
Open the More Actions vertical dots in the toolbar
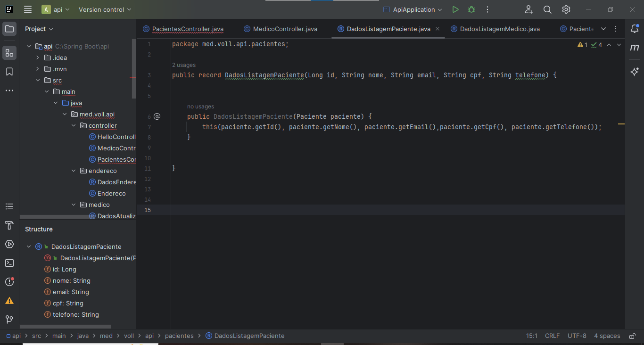pos(487,9)
